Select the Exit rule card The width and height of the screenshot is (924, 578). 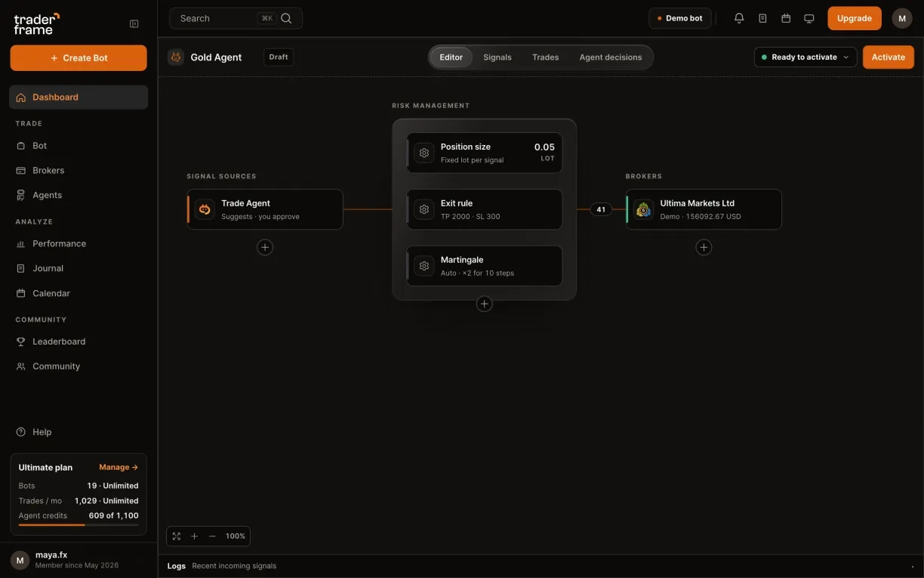[485, 209]
